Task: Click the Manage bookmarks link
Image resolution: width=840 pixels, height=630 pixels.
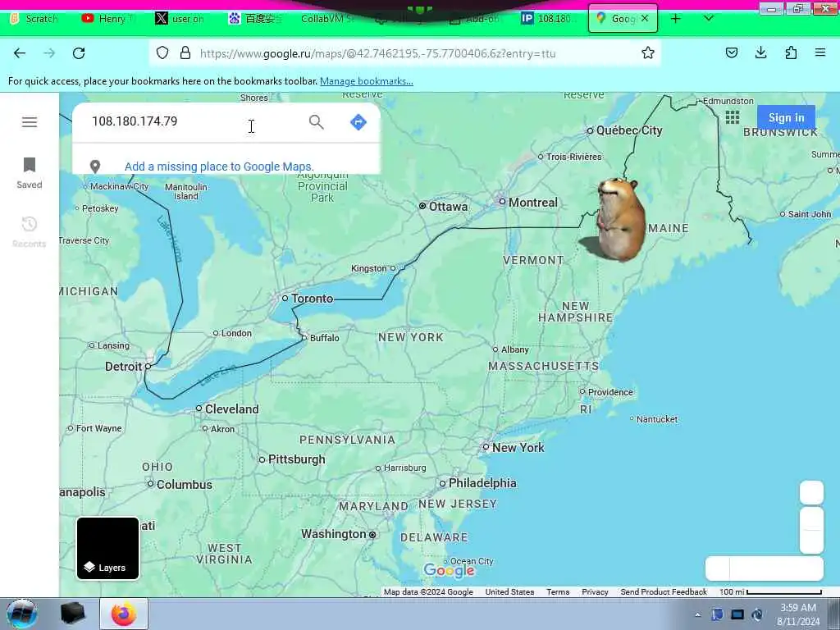Action: pyautogui.click(x=367, y=81)
